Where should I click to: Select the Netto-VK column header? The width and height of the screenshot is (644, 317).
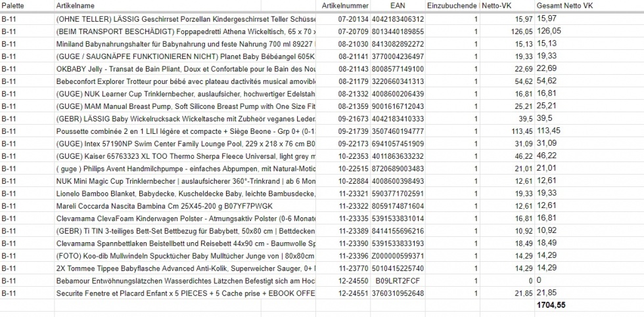click(507, 6)
